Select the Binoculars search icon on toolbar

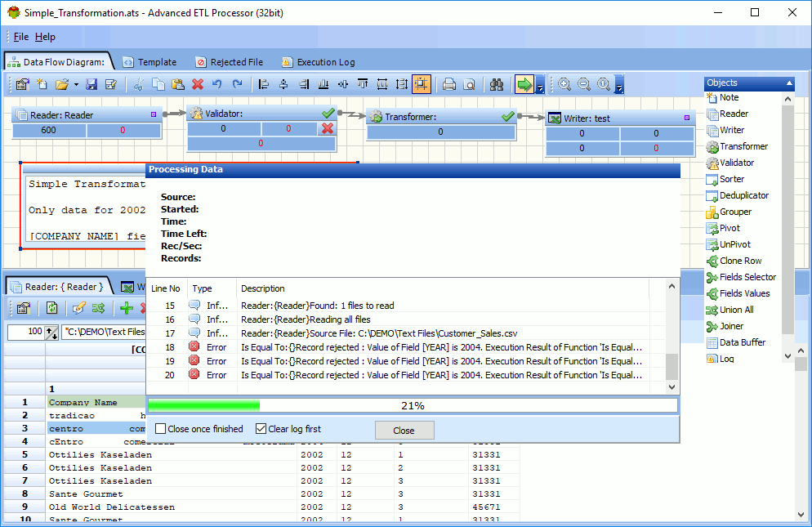pyautogui.click(x=498, y=83)
